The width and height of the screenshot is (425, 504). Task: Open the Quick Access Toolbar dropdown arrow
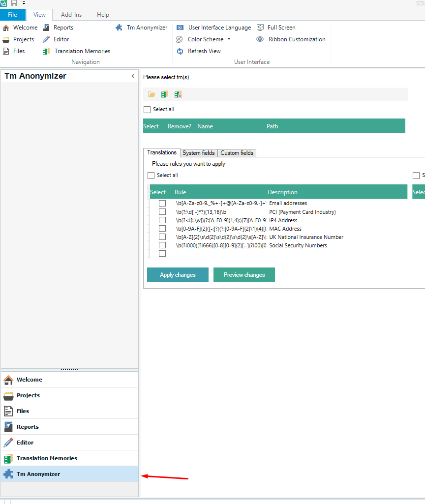point(24,3)
